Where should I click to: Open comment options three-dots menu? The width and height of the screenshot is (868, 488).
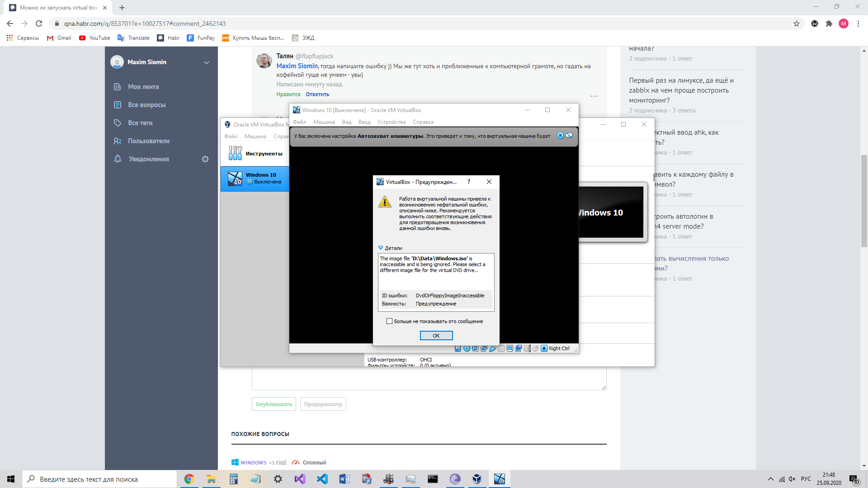tap(594, 96)
